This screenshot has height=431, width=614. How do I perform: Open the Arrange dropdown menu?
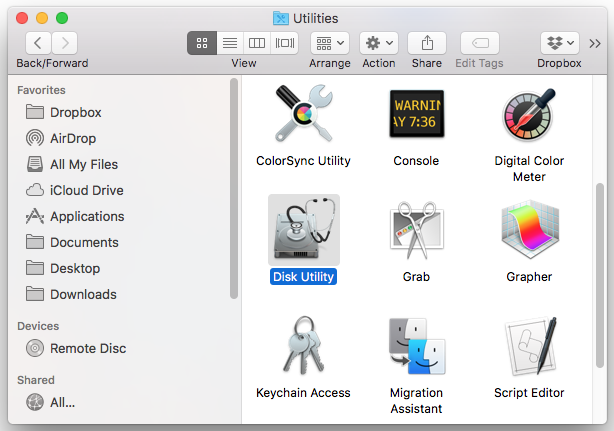(x=330, y=43)
